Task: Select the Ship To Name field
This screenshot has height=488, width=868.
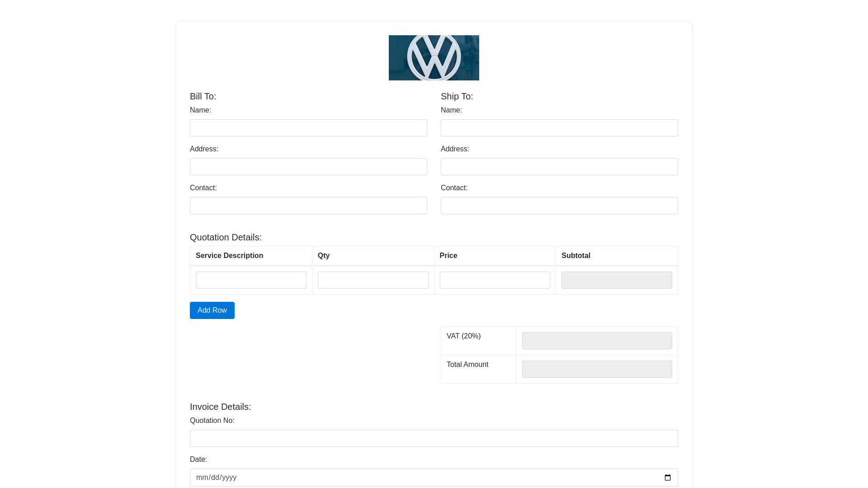Action: click(x=559, y=128)
